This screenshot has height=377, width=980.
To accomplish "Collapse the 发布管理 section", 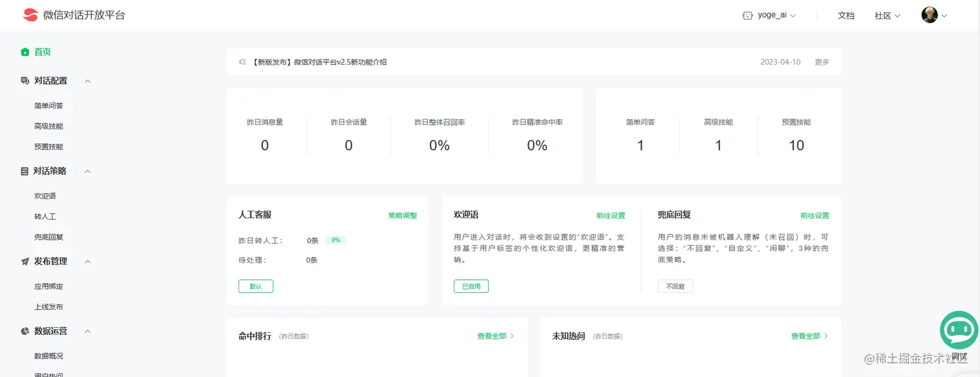I will [x=88, y=262].
